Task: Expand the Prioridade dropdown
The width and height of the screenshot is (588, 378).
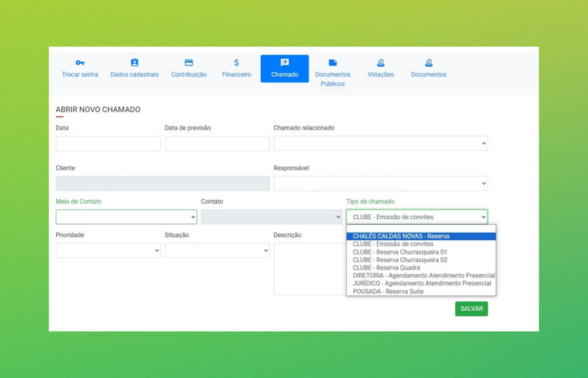Action: click(x=108, y=250)
